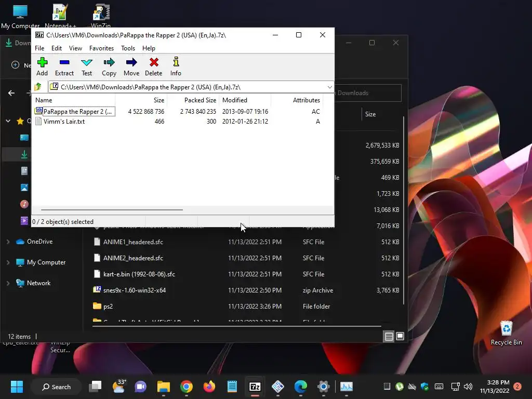Expand OneDrive in Explorer sidebar
Viewport: 532px width, 399px height.
[x=8, y=242]
